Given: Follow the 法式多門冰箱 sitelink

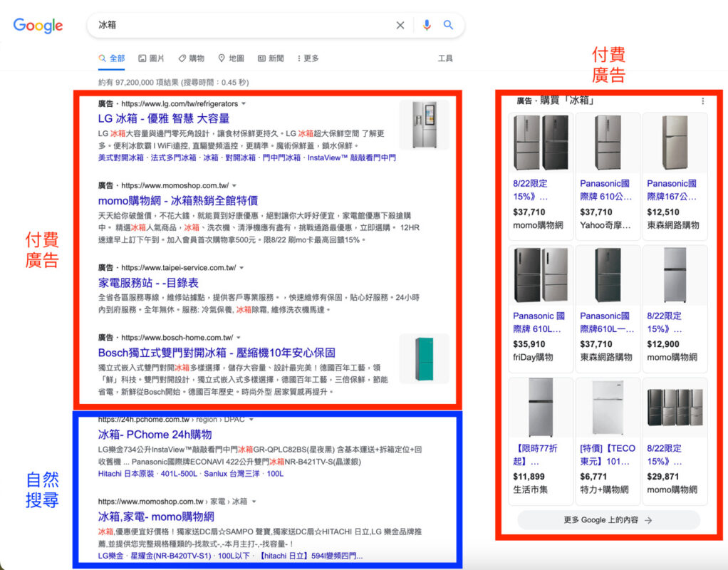Looking at the screenshot, I should pos(174,158).
